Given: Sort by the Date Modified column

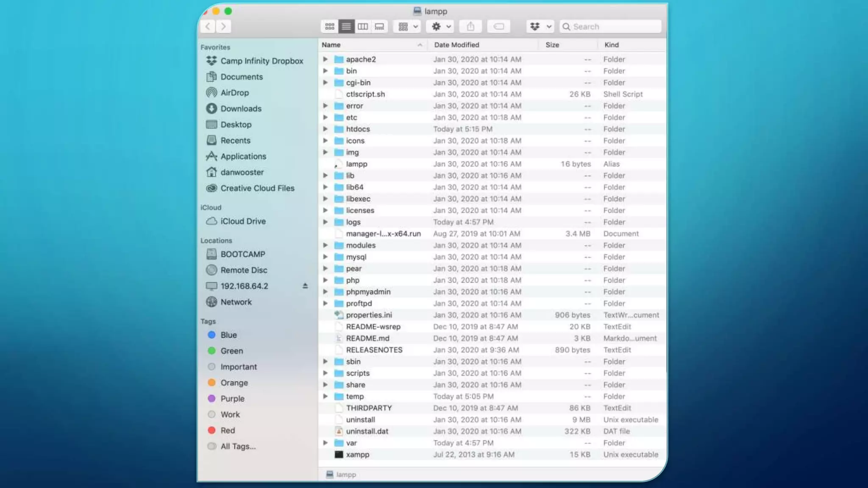Looking at the screenshot, I should [x=456, y=45].
